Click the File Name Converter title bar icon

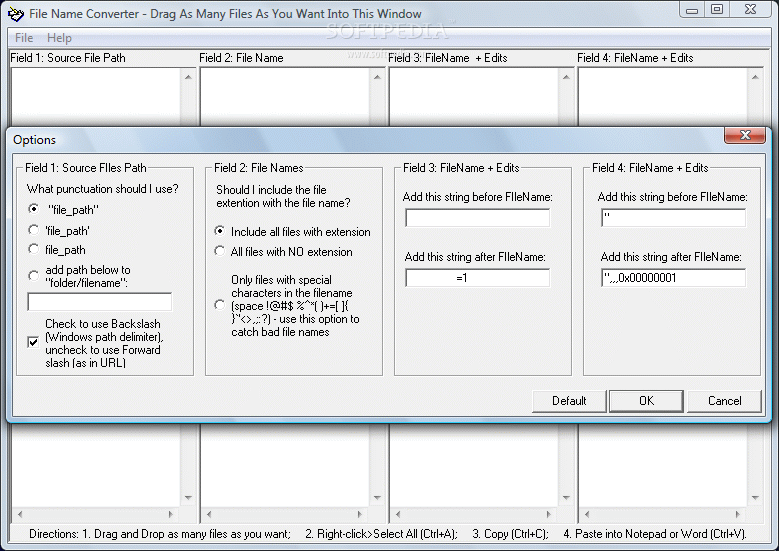(x=15, y=14)
